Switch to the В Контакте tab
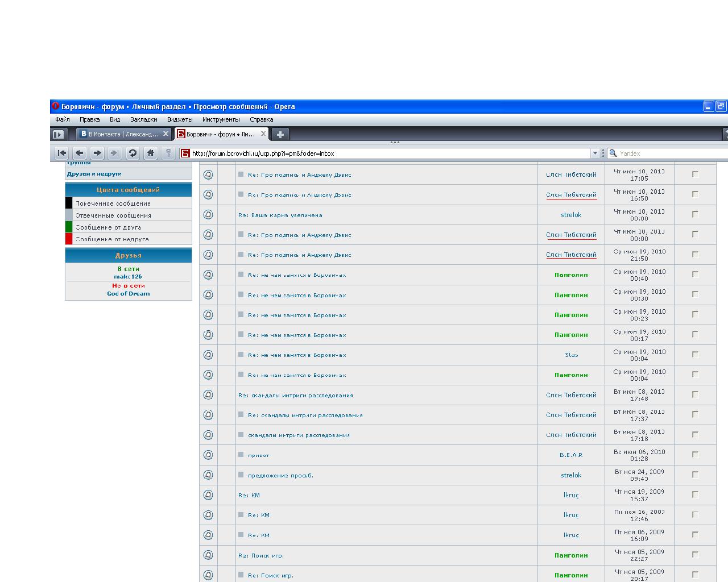Image resolution: width=728 pixels, height=582 pixels. click(124, 134)
